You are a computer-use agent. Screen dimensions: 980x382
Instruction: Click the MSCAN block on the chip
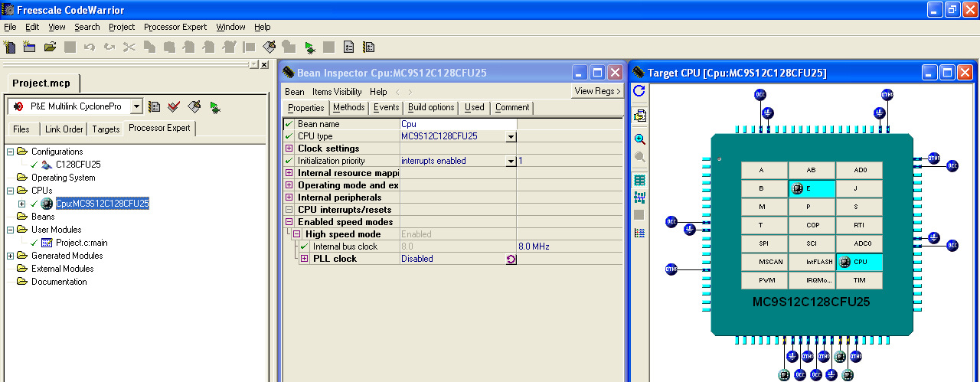click(x=764, y=262)
